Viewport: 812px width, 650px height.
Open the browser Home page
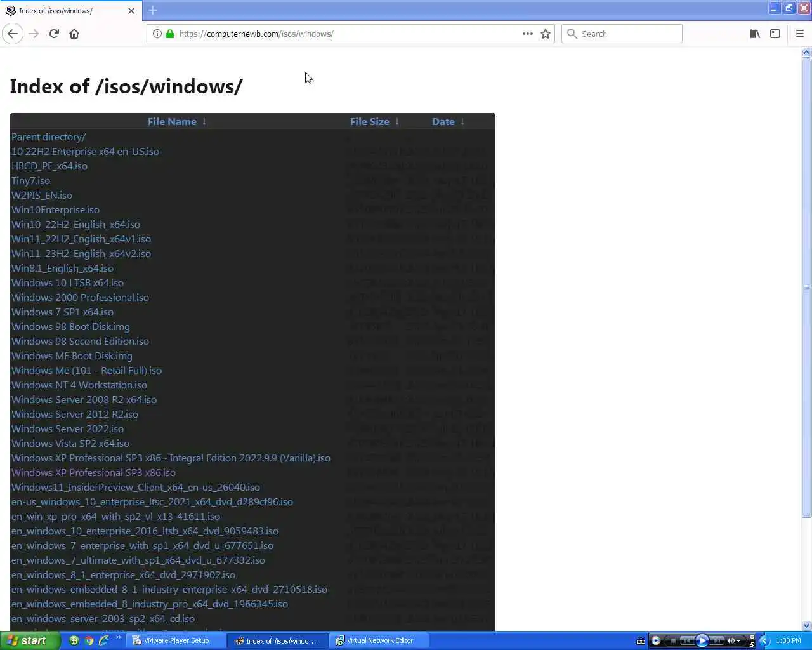[x=74, y=34]
